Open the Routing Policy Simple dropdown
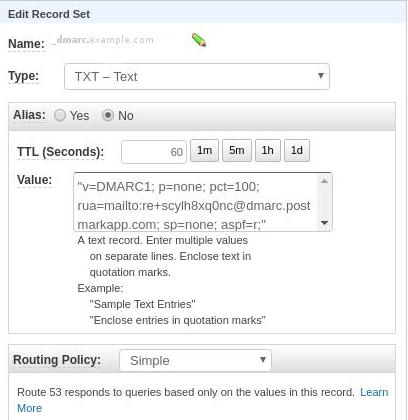 [x=195, y=360]
